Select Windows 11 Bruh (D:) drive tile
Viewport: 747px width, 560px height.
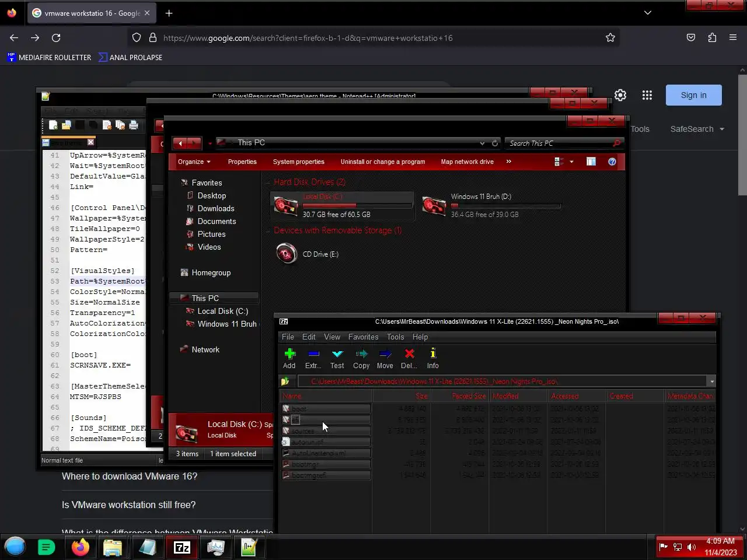[x=491, y=205]
